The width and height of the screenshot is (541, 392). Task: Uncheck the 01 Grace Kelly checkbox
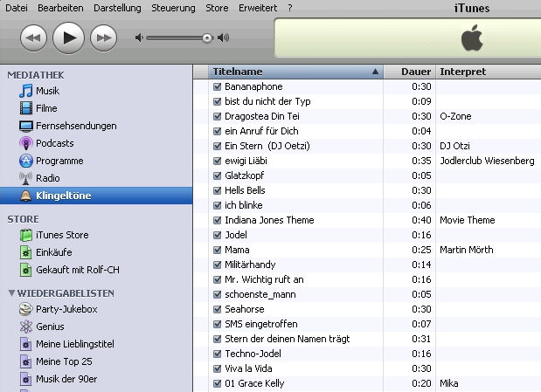[x=217, y=383]
